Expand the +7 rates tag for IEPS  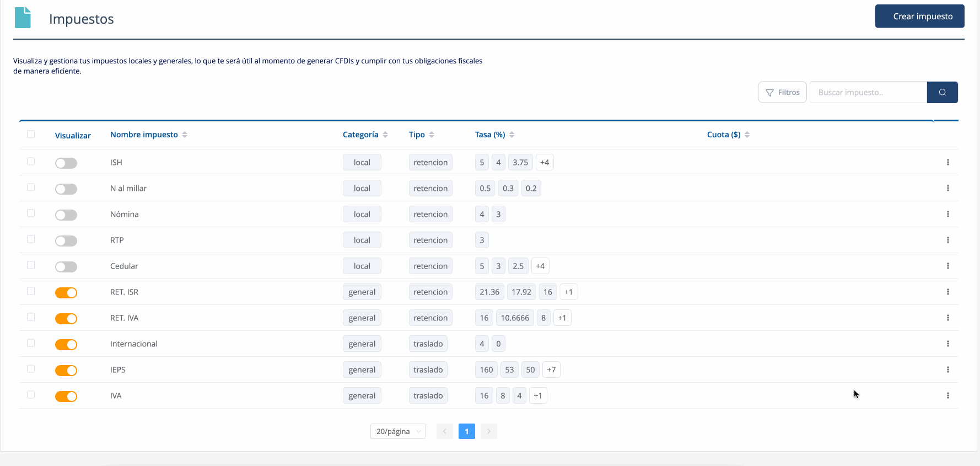[551, 369]
